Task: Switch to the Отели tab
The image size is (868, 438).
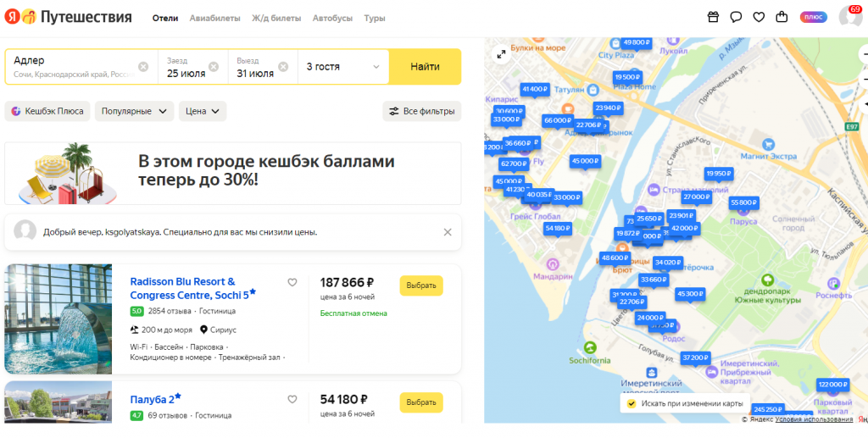Action: (x=165, y=19)
